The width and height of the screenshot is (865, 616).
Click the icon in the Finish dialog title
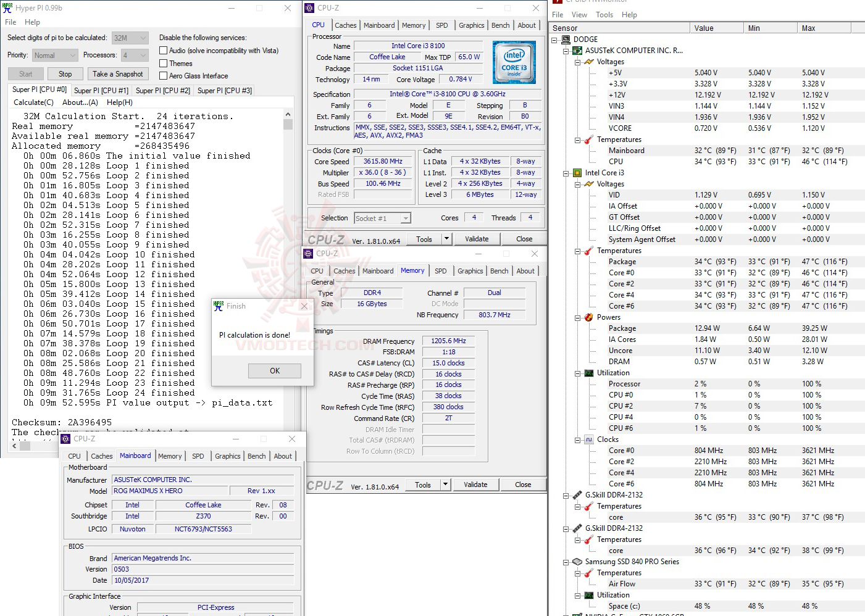[219, 306]
